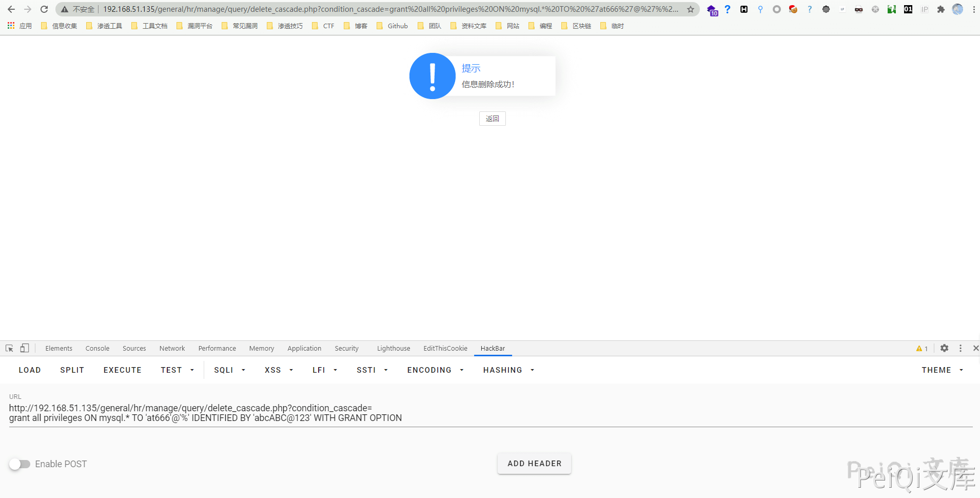
Task: Open the 渗透工具 bookmark folder
Action: coord(104,26)
